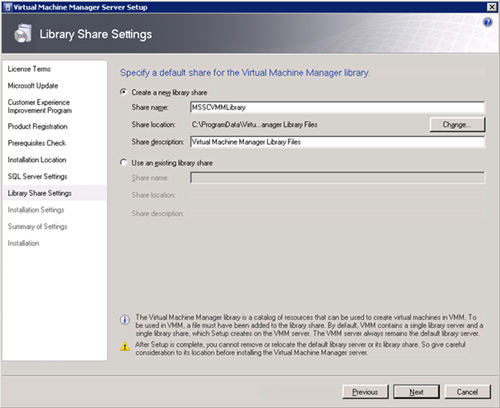Click the disabled existing Share name field
This screenshot has width=500, height=408.
(x=337, y=178)
